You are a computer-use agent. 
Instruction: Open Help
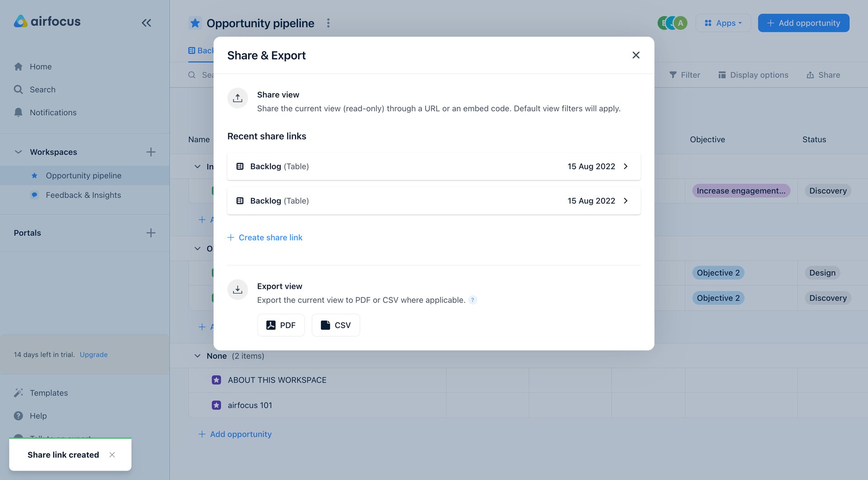click(38, 415)
